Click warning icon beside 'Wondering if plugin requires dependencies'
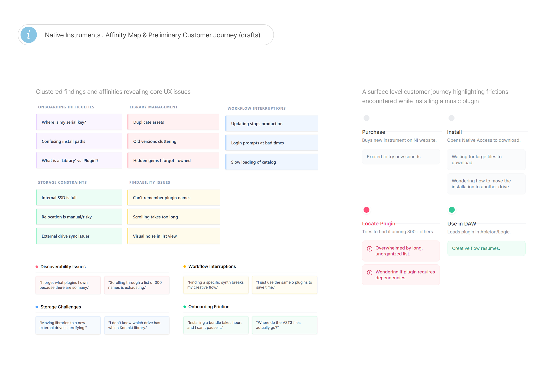560x392 pixels. point(370,273)
